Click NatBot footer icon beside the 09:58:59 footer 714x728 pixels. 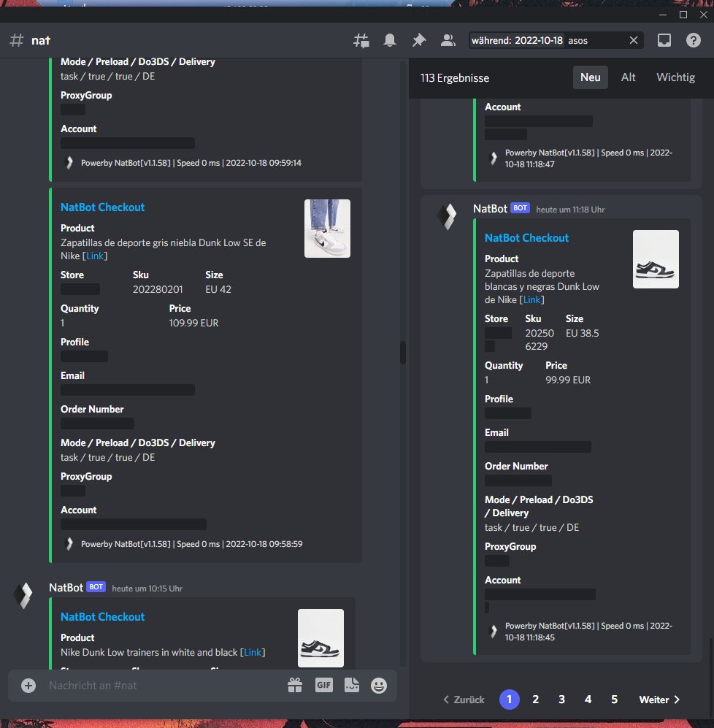(69, 544)
